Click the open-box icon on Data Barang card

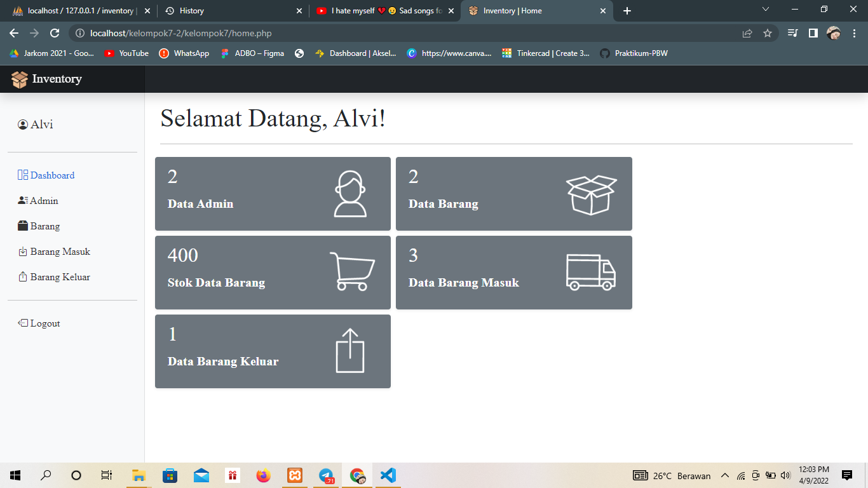coord(590,193)
